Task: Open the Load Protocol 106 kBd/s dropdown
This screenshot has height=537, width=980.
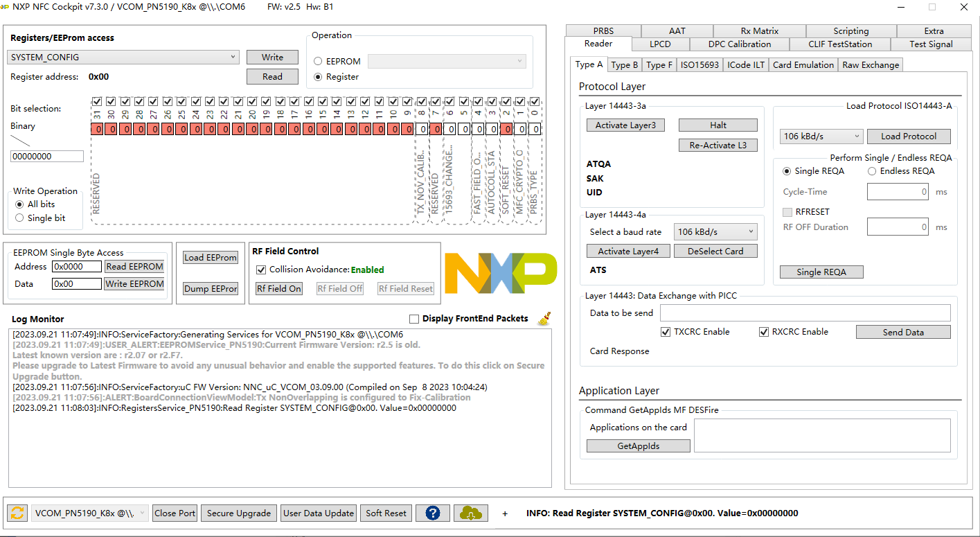Action: pyautogui.click(x=821, y=137)
